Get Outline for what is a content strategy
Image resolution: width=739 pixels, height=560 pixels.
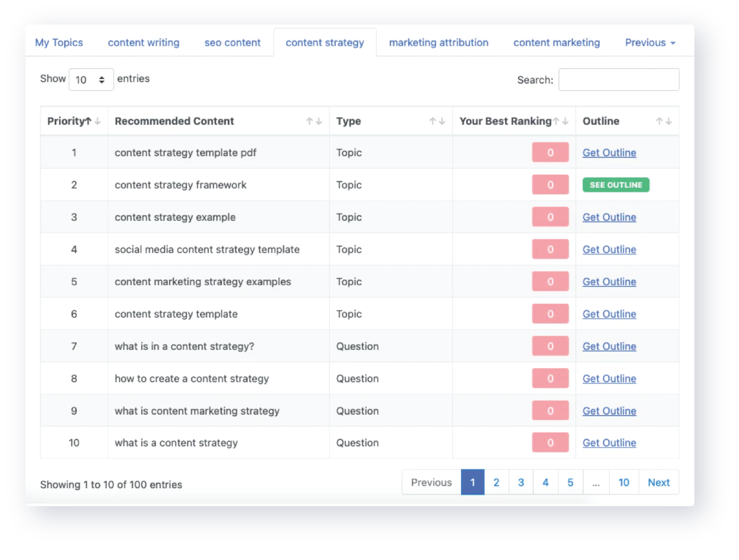(x=609, y=443)
